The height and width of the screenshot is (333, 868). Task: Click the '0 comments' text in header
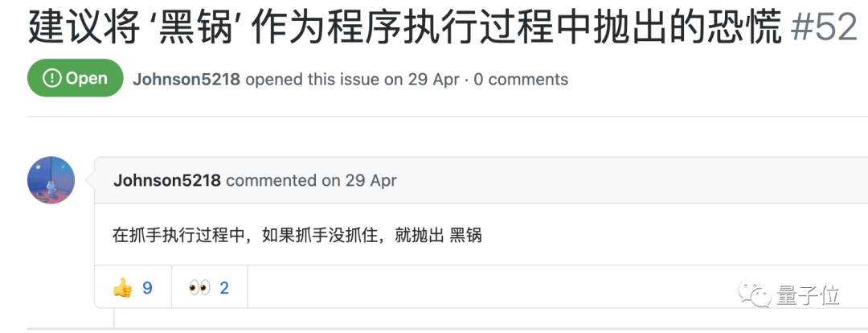(521, 80)
